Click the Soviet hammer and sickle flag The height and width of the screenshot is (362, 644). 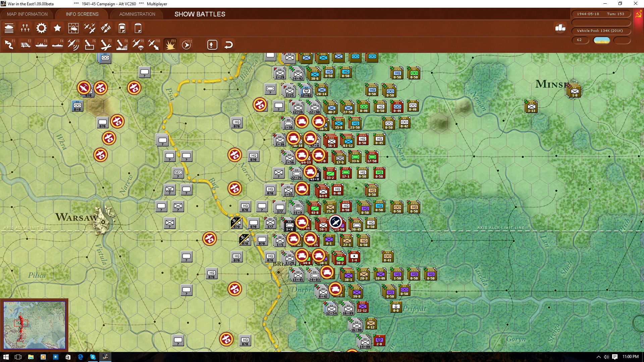pos(638,14)
